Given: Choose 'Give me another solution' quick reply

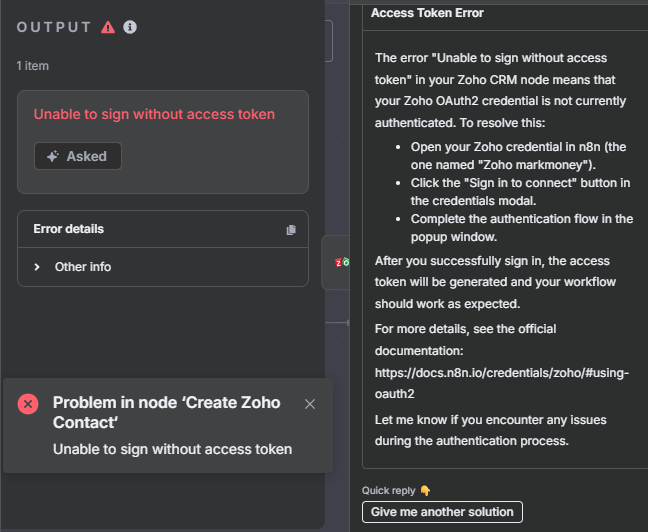Looking at the screenshot, I should click(442, 512).
